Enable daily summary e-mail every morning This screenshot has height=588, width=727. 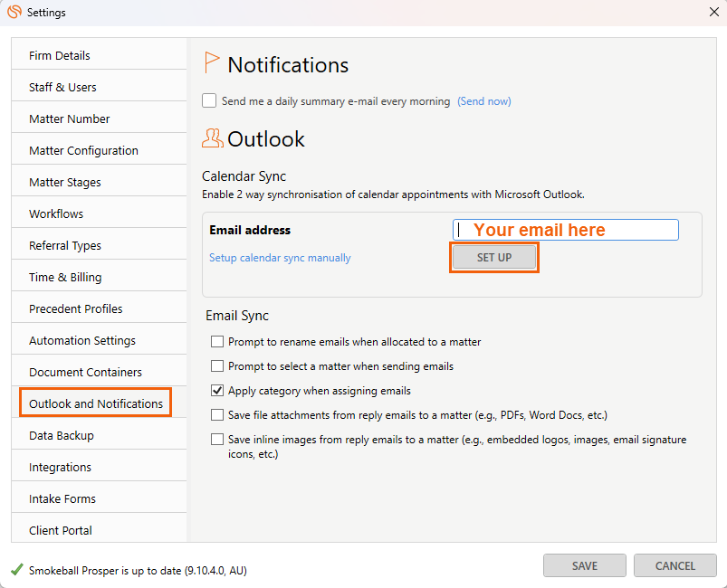[x=209, y=100]
